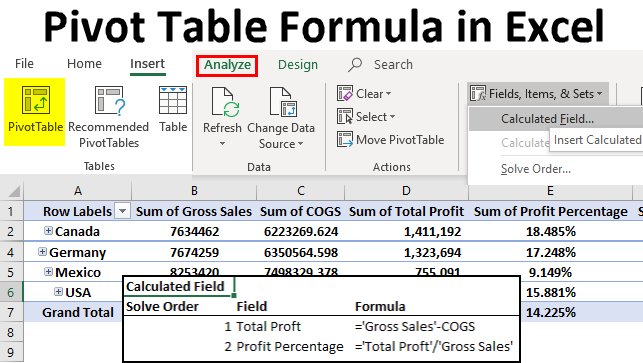Image resolution: width=643 pixels, height=363 pixels.
Task: Click the Grand Total cell
Action: 78,313
